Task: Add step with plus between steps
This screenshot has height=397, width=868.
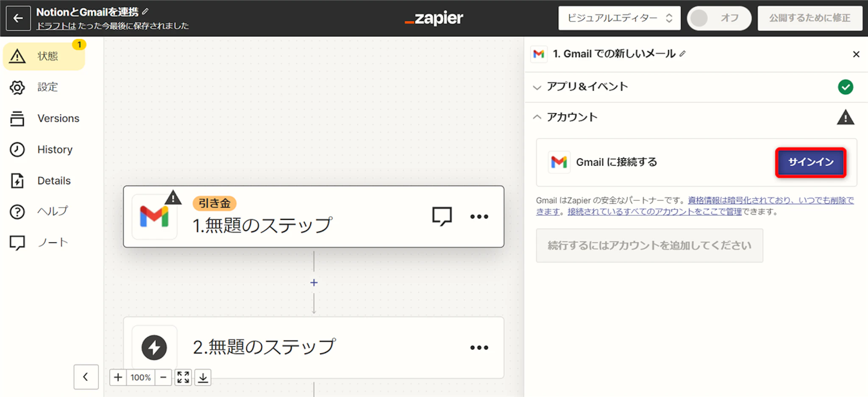Action: tap(314, 283)
